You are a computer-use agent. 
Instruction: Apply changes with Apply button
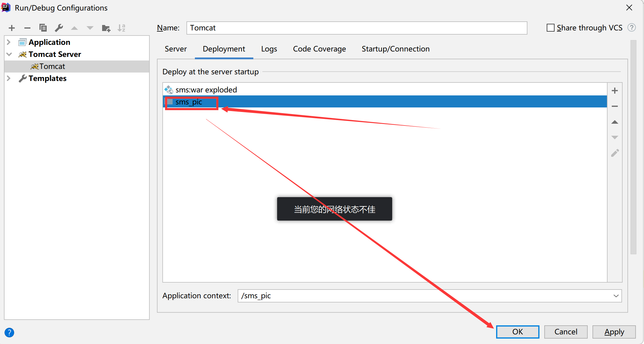[x=614, y=332]
